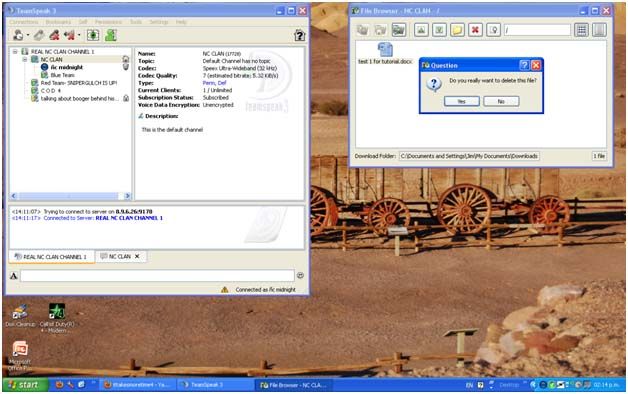The width and height of the screenshot is (628, 394).
Task: Click the File Browser download icon
Action: tap(439, 30)
